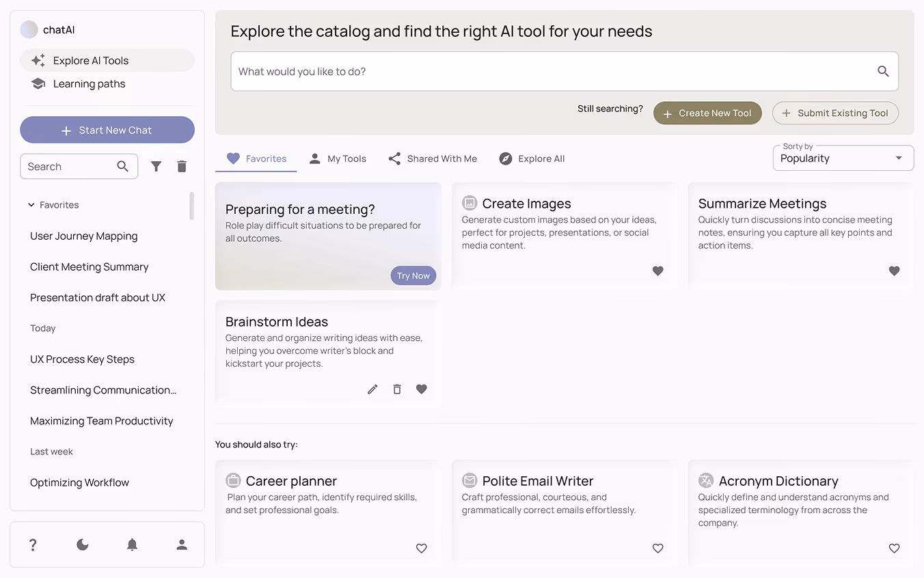The height and width of the screenshot is (578, 924).
Task: Click the person icon on My Tools tab
Action: (x=314, y=159)
